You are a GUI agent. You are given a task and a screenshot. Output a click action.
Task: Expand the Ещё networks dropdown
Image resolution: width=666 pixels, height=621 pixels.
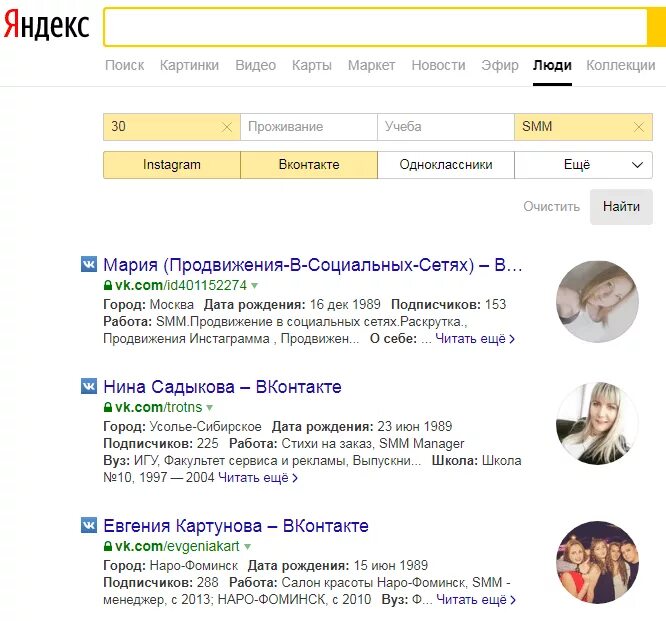[x=583, y=165]
